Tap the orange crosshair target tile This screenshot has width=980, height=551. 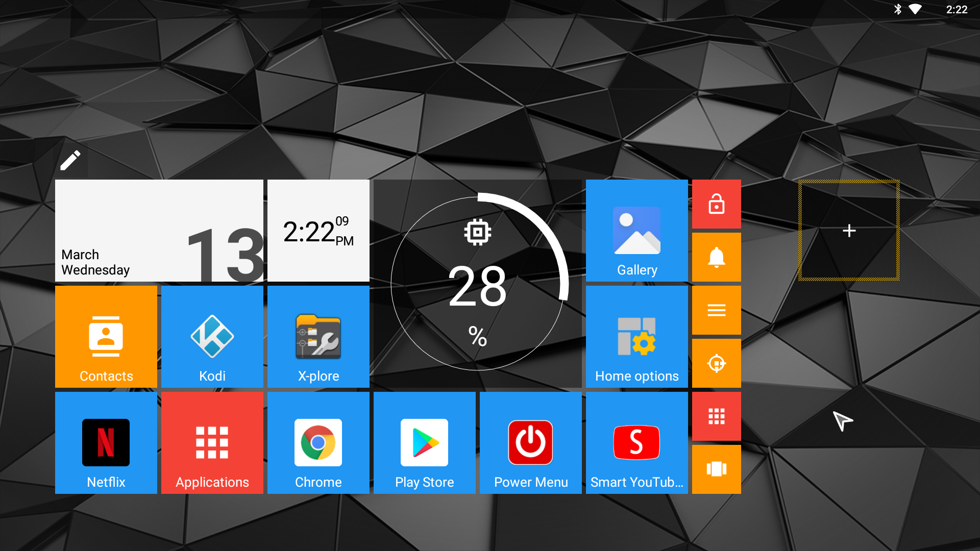pyautogui.click(x=717, y=363)
